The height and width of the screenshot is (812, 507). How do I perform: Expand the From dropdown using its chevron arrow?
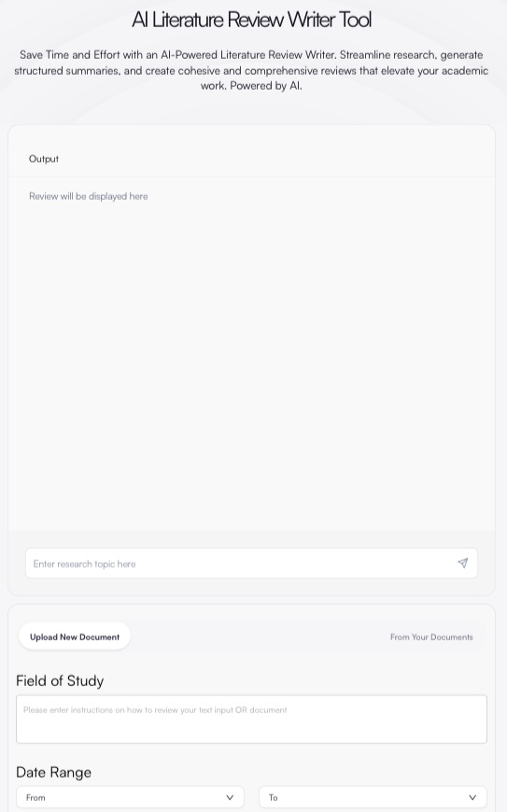[230, 797]
